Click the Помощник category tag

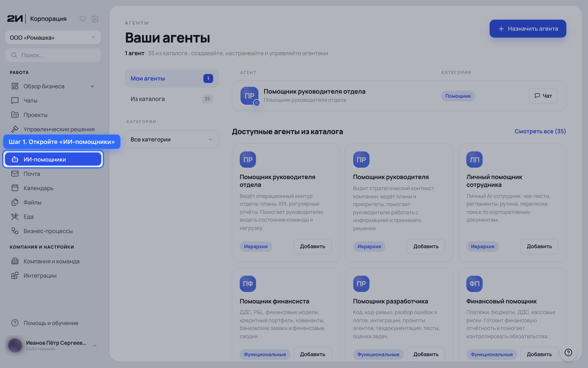coord(458,96)
